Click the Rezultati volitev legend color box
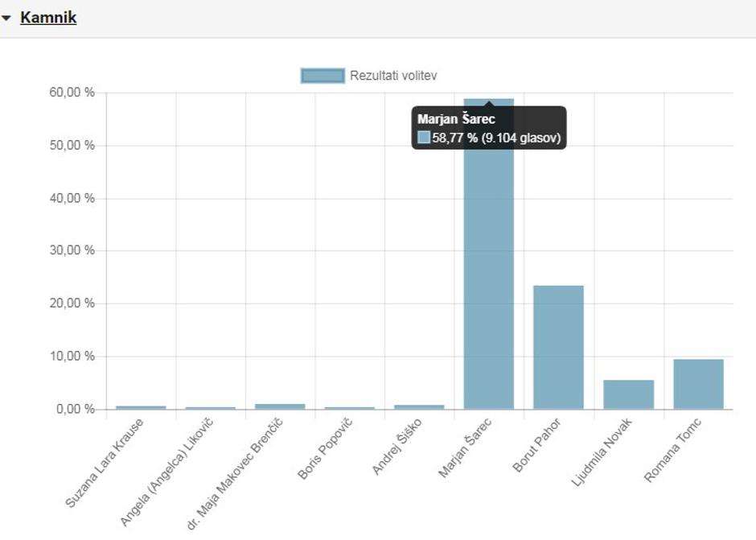756x540 pixels. (323, 76)
